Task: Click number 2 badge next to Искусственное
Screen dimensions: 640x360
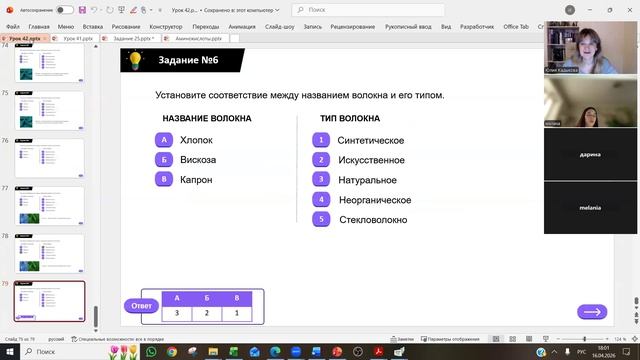Action: click(x=321, y=160)
